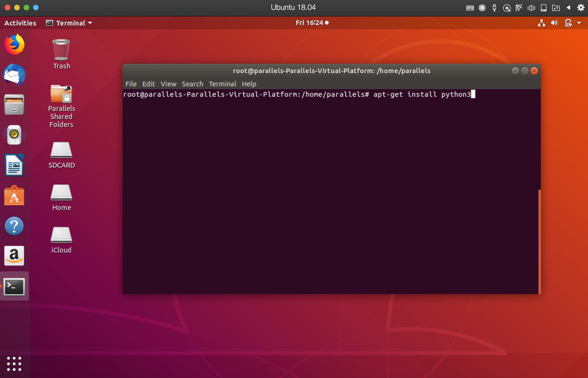
Task: Open the View menu in Terminal
Action: click(169, 84)
